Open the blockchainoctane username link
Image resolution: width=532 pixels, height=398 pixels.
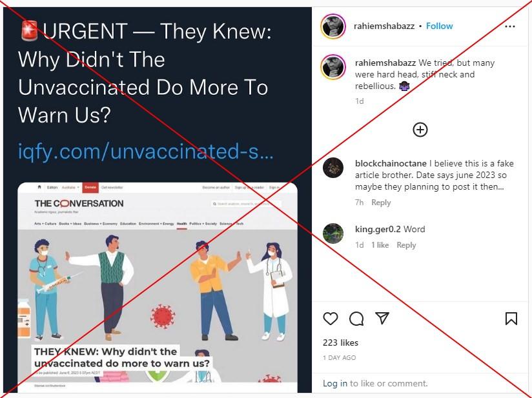tap(391, 163)
